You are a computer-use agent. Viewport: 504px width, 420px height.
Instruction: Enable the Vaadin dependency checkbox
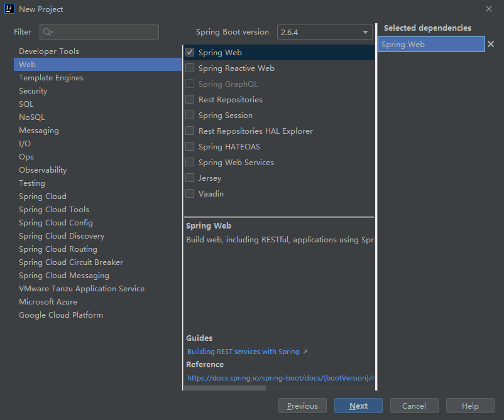click(190, 193)
